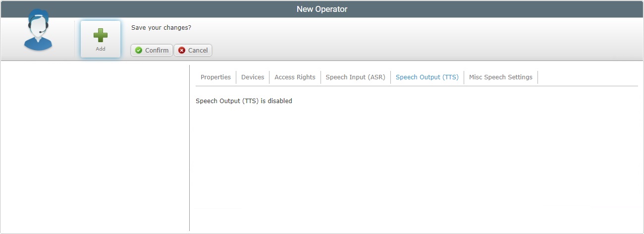The width and height of the screenshot is (644, 234).
Task: Click the 'Speech Output (TTS) is disabled' message
Action: pos(244,101)
